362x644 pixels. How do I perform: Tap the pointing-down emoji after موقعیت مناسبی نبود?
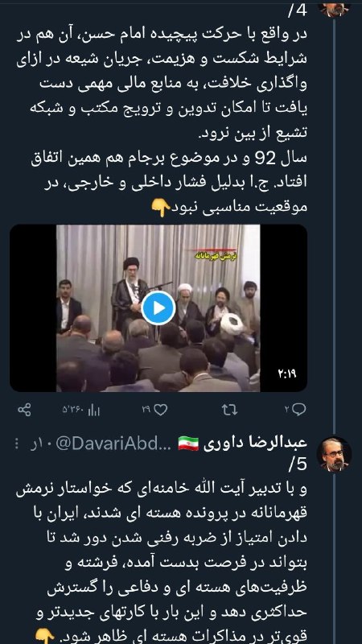pos(160,208)
